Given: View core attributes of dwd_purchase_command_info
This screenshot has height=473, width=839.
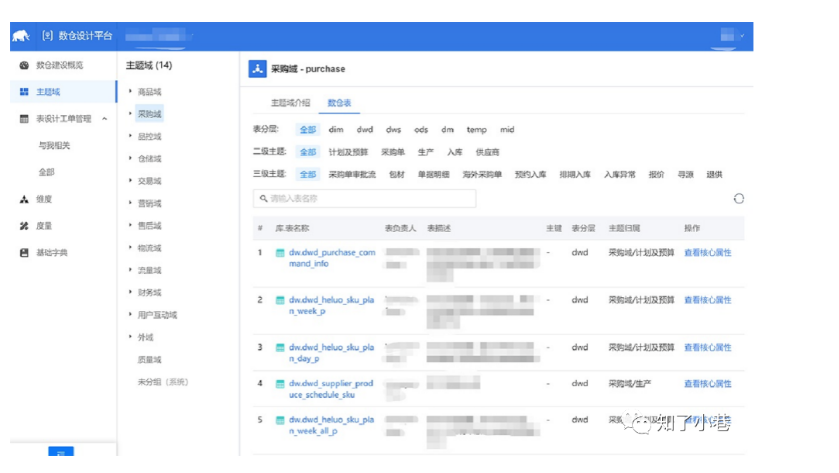Looking at the screenshot, I should click(x=707, y=253).
